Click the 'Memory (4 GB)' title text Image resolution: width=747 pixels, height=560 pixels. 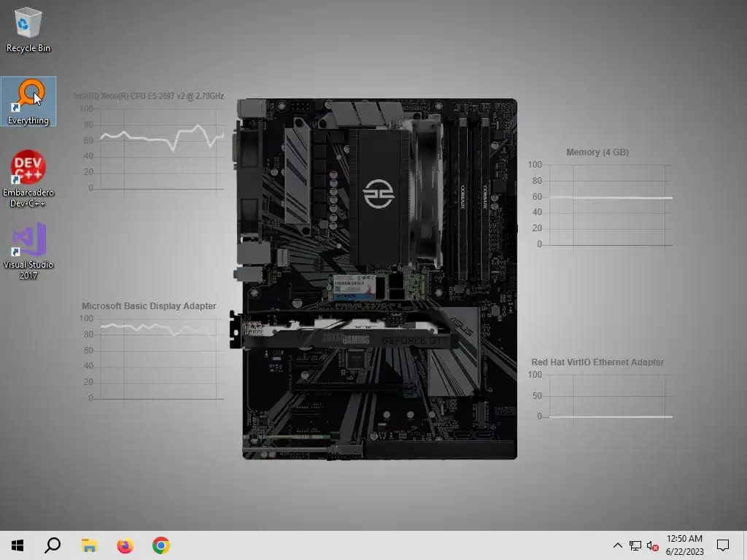[x=597, y=152]
